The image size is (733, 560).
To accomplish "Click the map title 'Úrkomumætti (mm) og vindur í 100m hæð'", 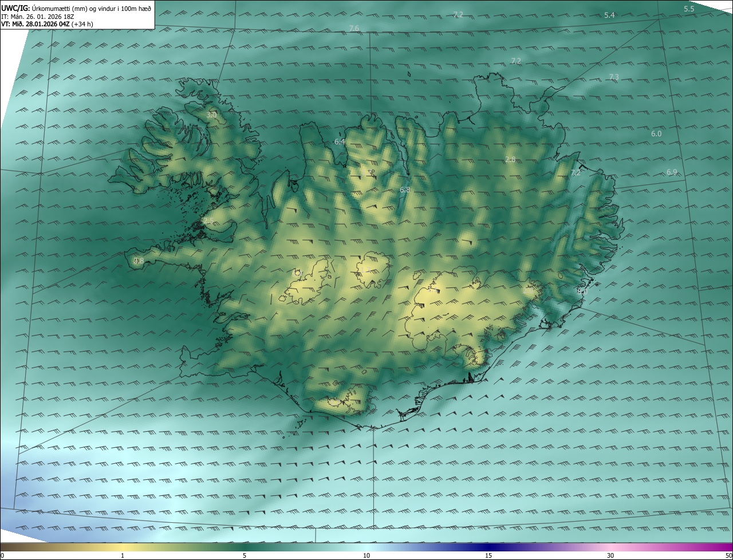I will (x=90, y=8).
